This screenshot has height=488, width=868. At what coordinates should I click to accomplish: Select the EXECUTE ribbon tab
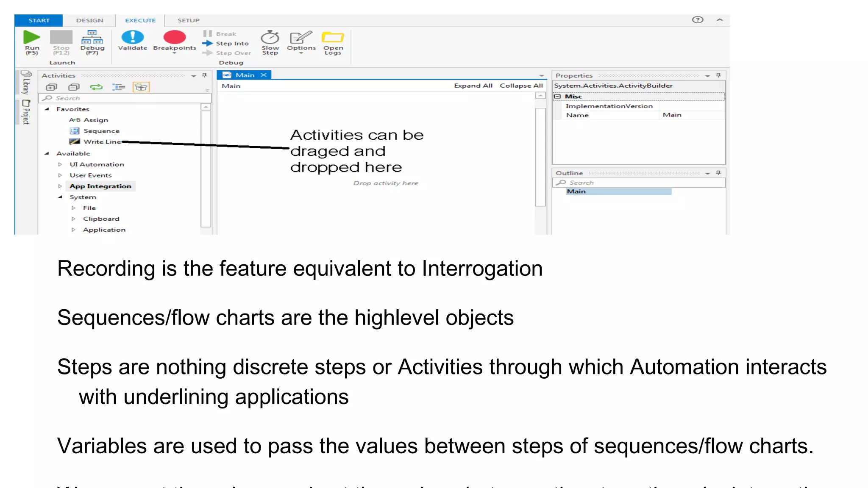click(140, 20)
